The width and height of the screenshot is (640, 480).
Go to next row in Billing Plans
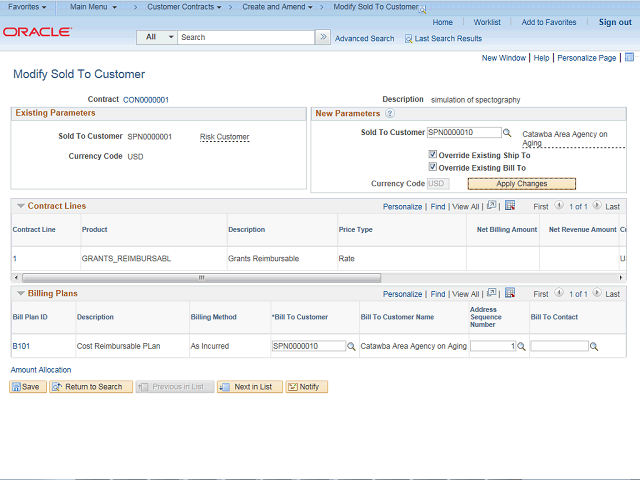597,293
